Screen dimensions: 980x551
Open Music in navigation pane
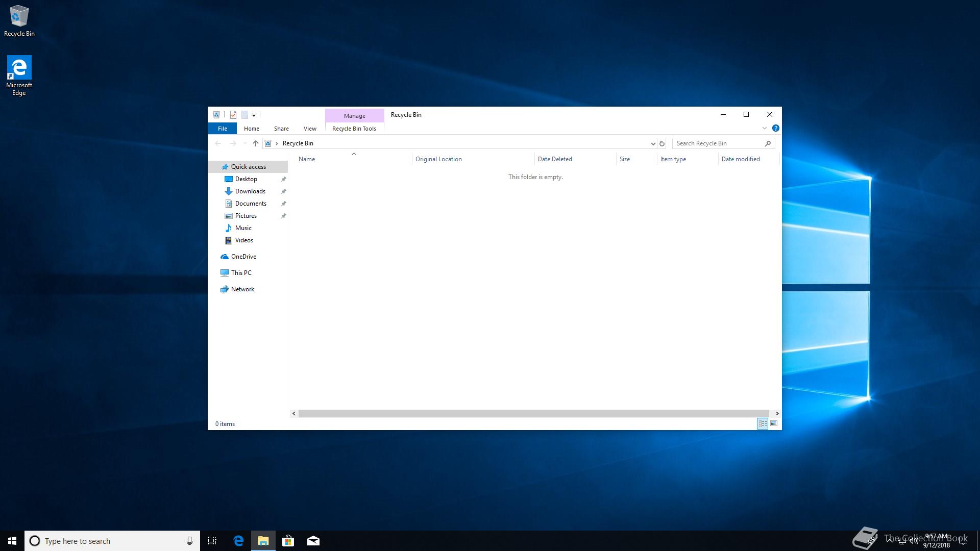(243, 228)
